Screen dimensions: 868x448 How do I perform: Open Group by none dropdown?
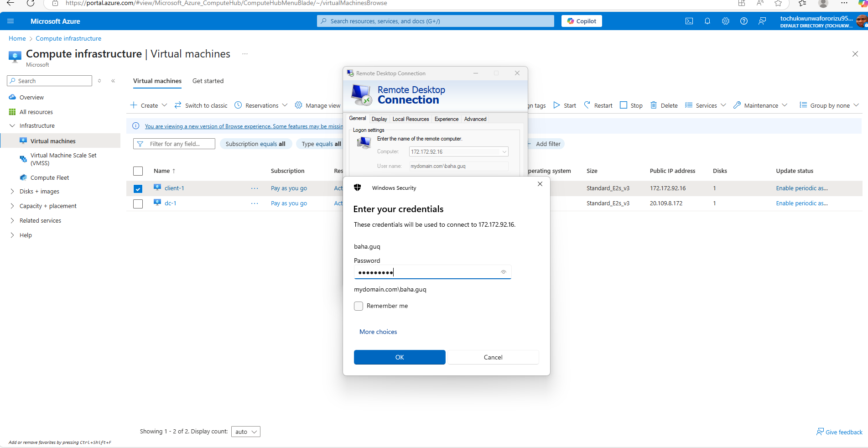pos(829,105)
